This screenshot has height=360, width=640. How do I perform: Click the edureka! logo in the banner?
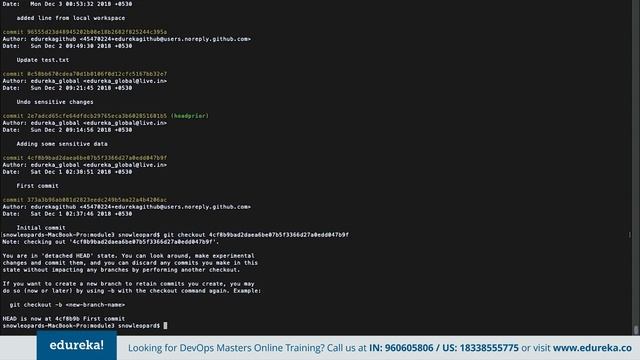click(x=77, y=345)
